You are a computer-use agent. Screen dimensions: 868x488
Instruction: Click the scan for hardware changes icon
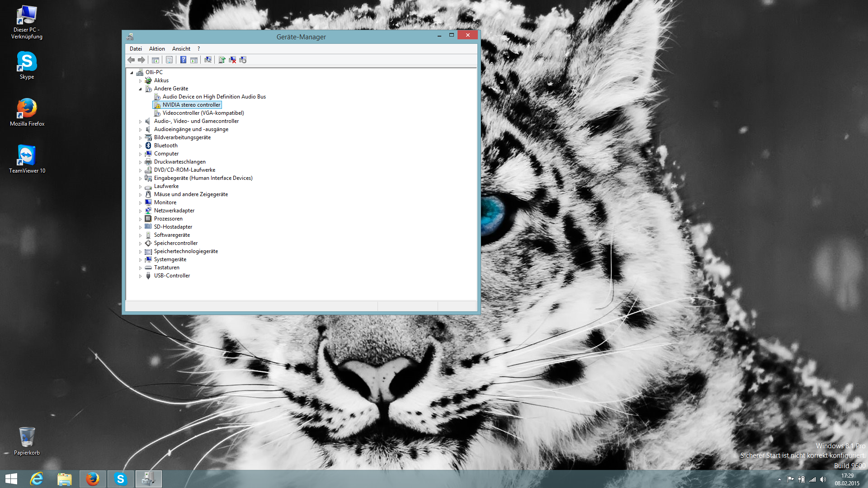click(208, 60)
